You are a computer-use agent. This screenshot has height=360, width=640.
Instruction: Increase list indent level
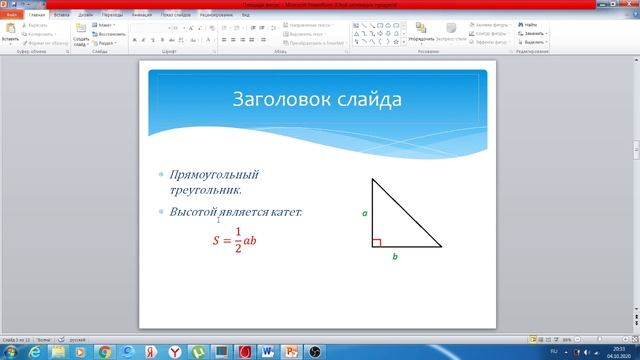click(x=262, y=28)
